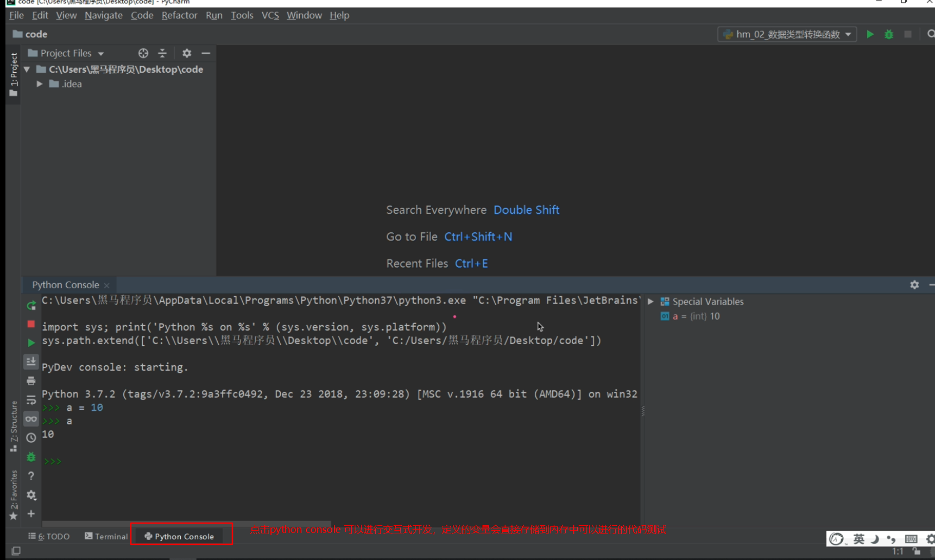Image resolution: width=935 pixels, height=560 pixels.
Task: Select the .idea folder row
Action: coord(118,84)
